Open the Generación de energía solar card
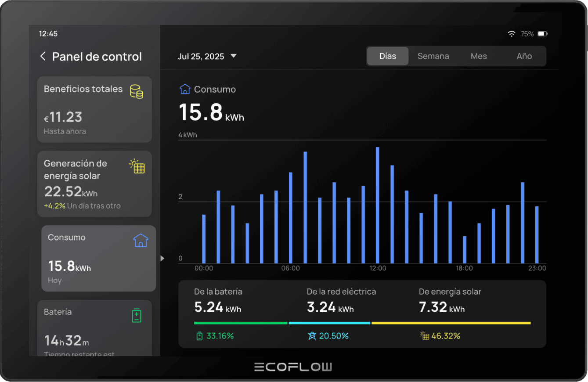 tap(94, 184)
